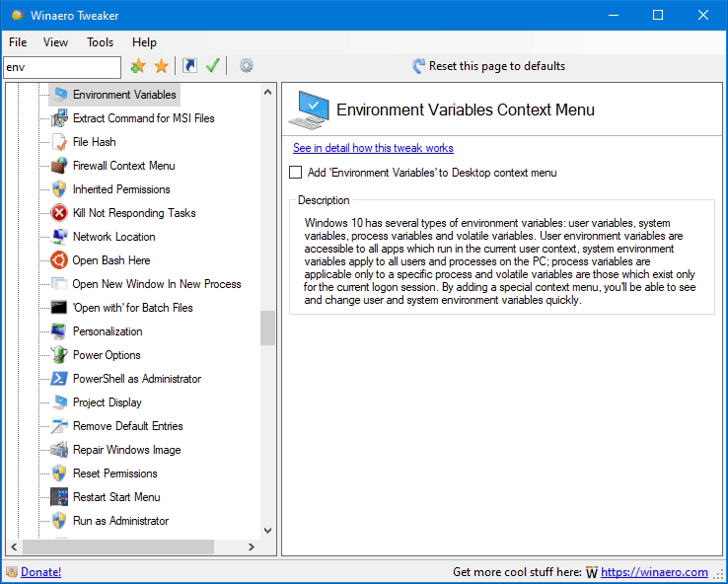
Task: Click the Network Location computer icon
Action: [x=59, y=237]
